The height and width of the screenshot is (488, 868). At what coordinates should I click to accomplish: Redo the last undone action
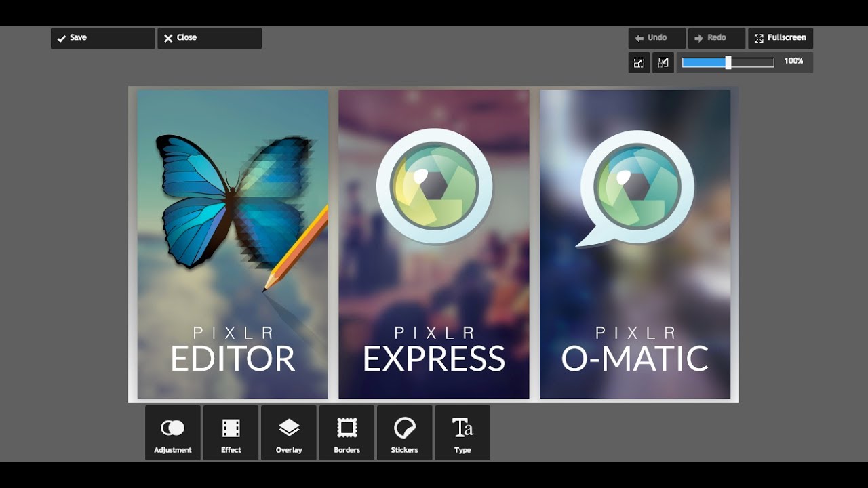pos(716,38)
